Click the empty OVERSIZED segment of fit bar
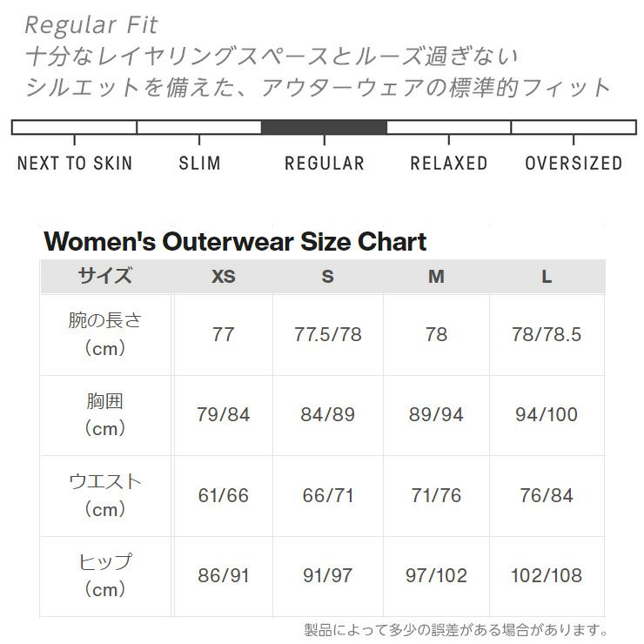This screenshot has width=644, height=644. (x=573, y=127)
